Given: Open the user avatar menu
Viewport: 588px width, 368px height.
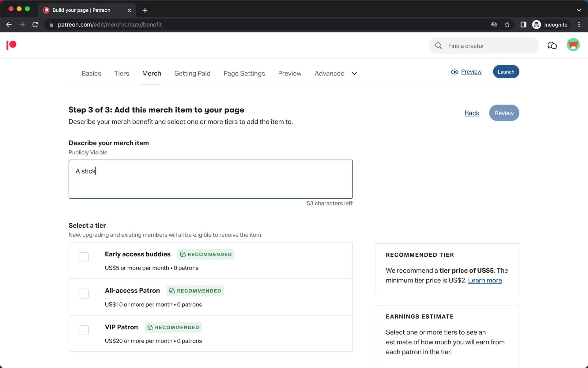Looking at the screenshot, I should (x=573, y=45).
